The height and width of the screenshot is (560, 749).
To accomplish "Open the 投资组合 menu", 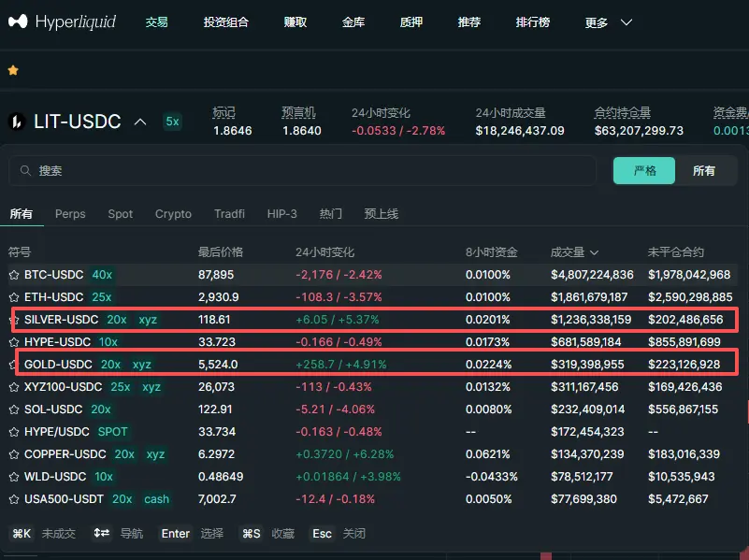I will pyautogui.click(x=226, y=22).
